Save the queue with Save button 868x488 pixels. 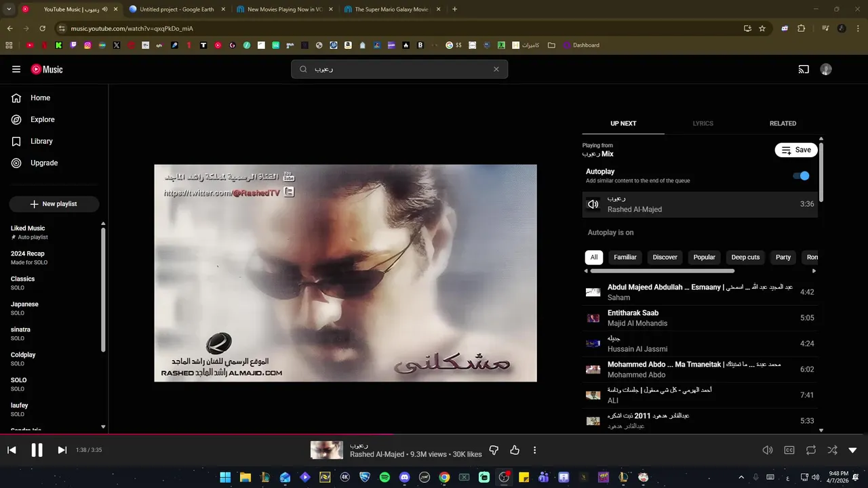(796, 150)
